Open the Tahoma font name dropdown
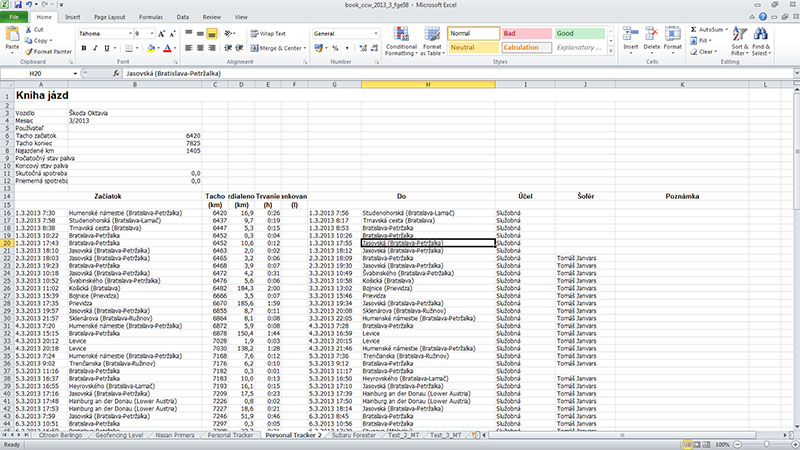The image size is (800, 450). coord(127,34)
